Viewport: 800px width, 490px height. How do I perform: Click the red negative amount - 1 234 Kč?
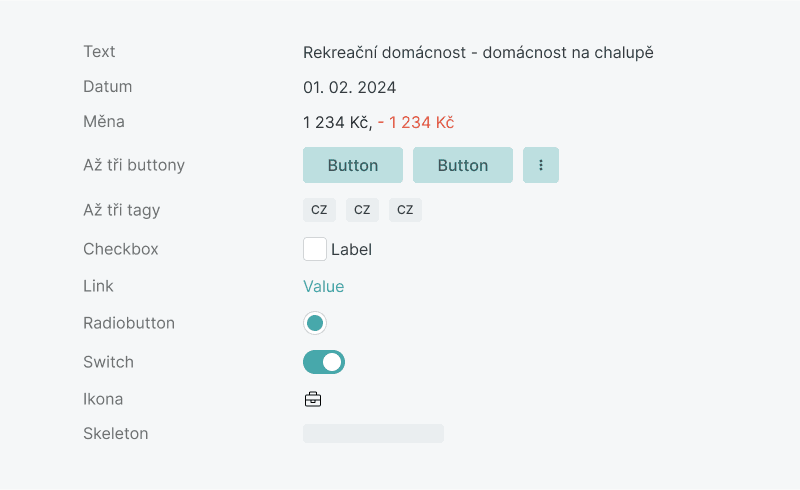click(416, 122)
